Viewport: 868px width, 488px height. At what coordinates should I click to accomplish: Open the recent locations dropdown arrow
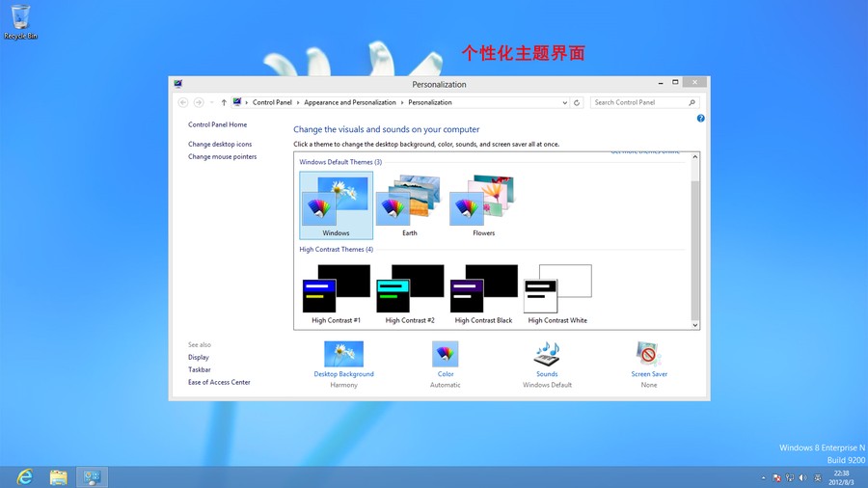coord(211,102)
